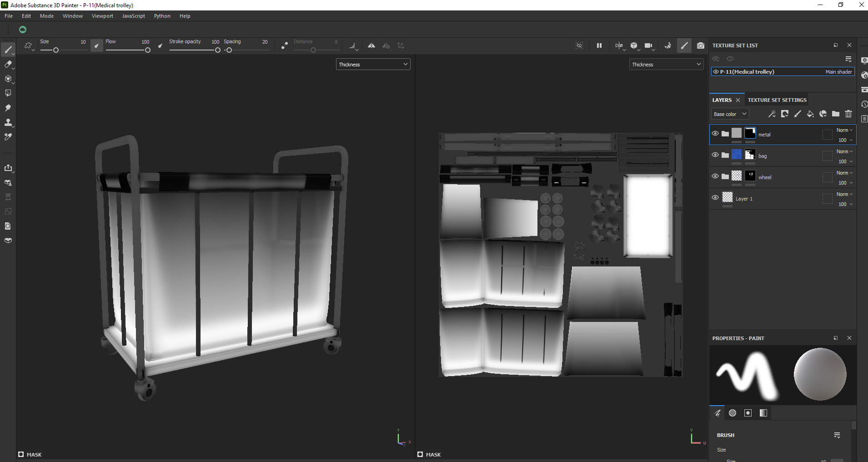Screen dimensions: 868x462
Task: Hide the bag layer
Action: click(715, 155)
